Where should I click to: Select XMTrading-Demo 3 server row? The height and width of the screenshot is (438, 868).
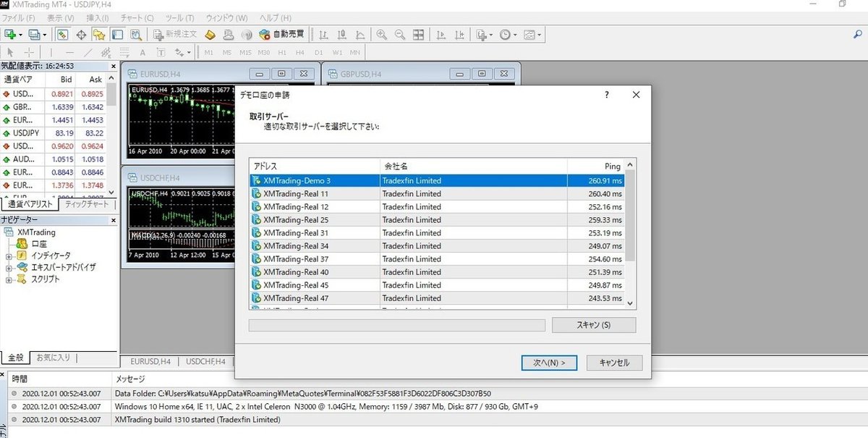pos(437,180)
